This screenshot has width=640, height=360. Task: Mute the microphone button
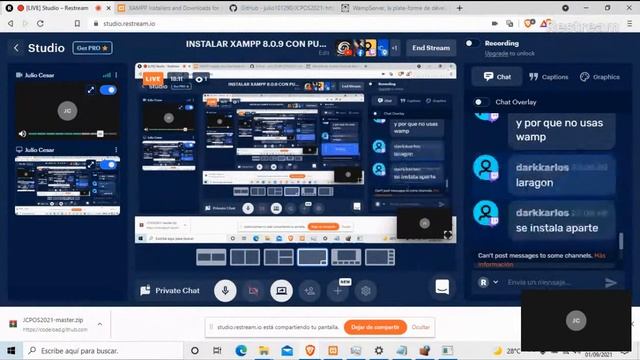[225, 291]
